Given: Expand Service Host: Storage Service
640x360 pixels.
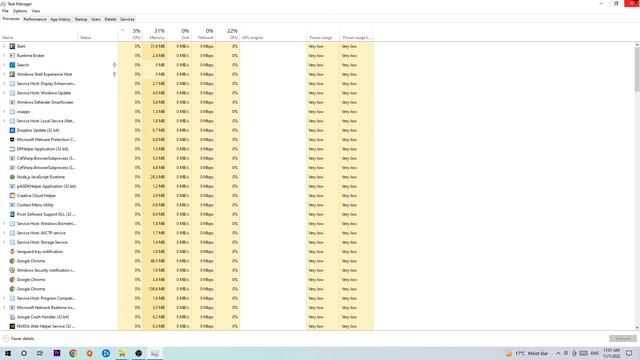Looking at the screenshot, I should click(4, 242).
